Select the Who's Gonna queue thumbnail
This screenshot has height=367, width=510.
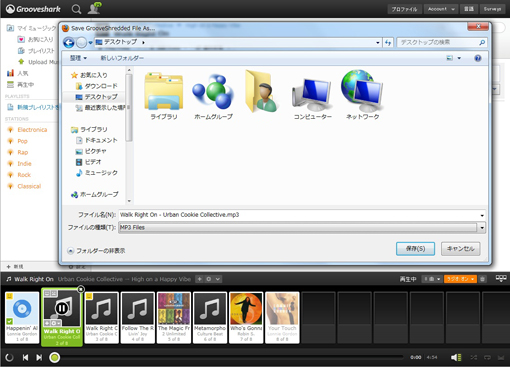(x=246, y=308)
